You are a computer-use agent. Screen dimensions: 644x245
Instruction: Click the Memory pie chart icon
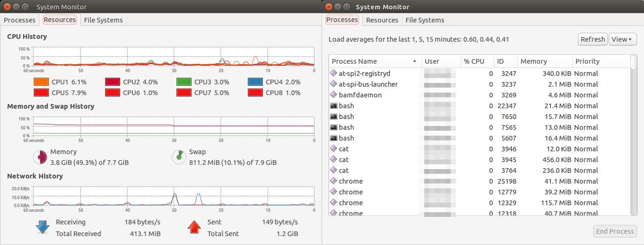tap(40, 157)
